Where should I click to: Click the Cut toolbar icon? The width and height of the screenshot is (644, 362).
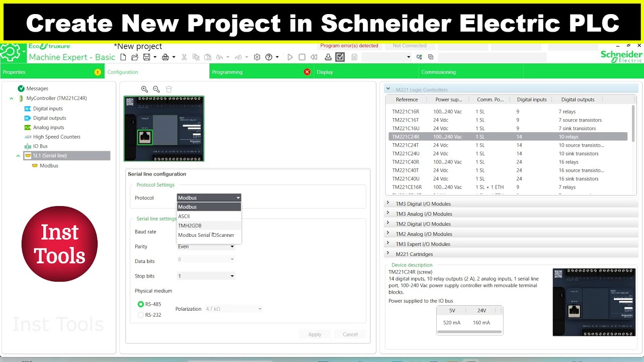[184, 57]
